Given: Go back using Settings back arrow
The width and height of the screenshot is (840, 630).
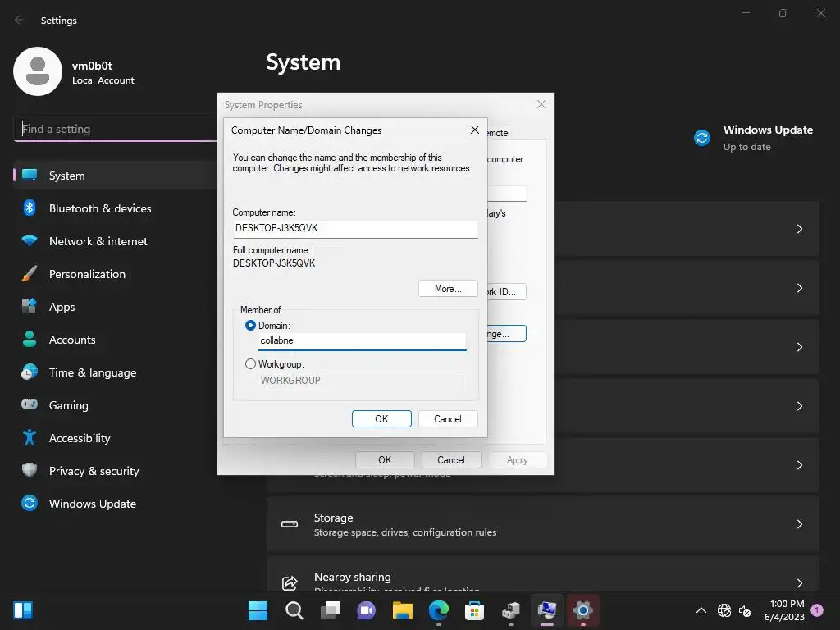Looking at the screenshot, I should 20,20.
